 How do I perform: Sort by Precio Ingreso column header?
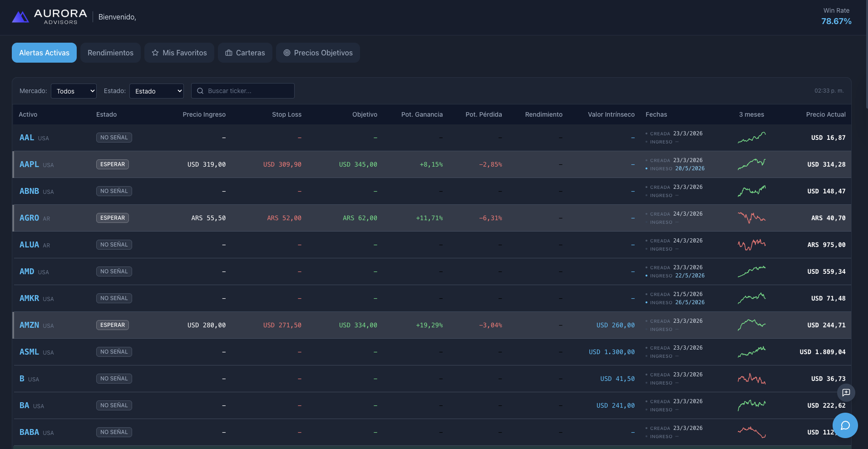(204, 114)
